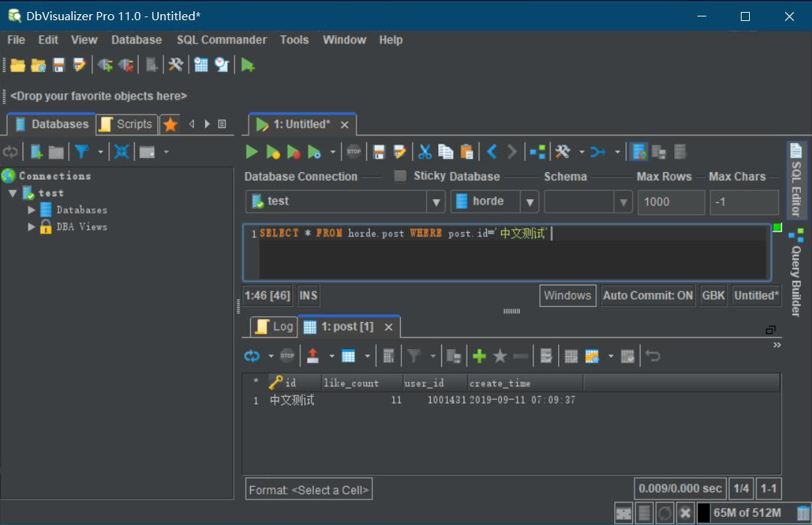
Task: Click the Export result grid icon
Action: (x=313, y=356)
